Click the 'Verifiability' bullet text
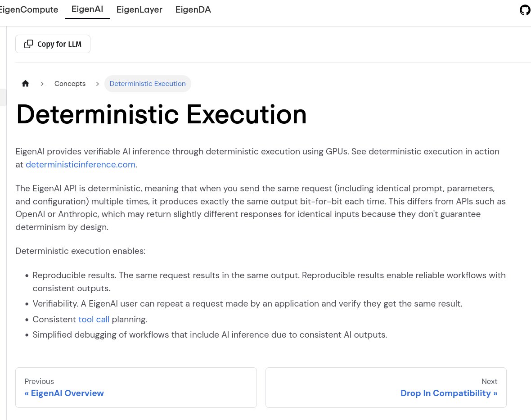This screenshot has height=420, width=531. [247, 304]
